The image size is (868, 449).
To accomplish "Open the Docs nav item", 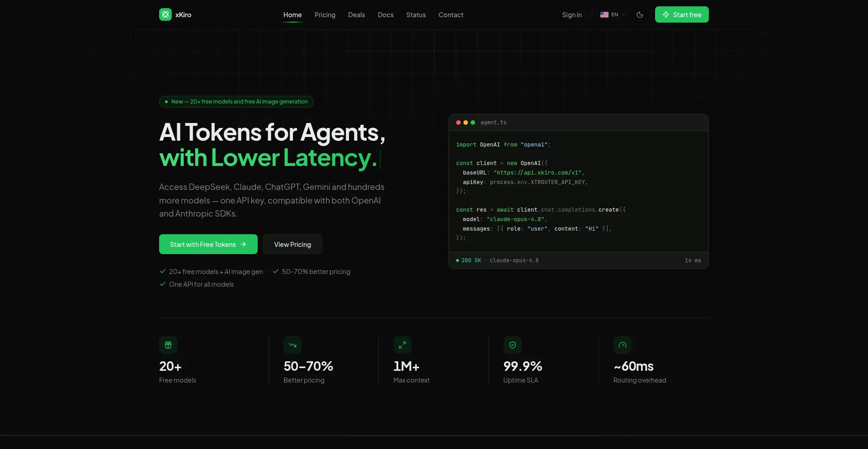I will point(386,15).
